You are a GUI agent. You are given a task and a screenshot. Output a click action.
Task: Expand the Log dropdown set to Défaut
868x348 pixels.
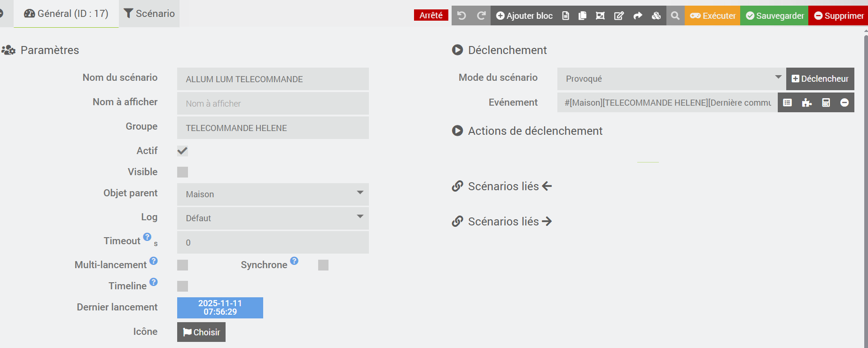pyautogui.click(x=273, y=218)
